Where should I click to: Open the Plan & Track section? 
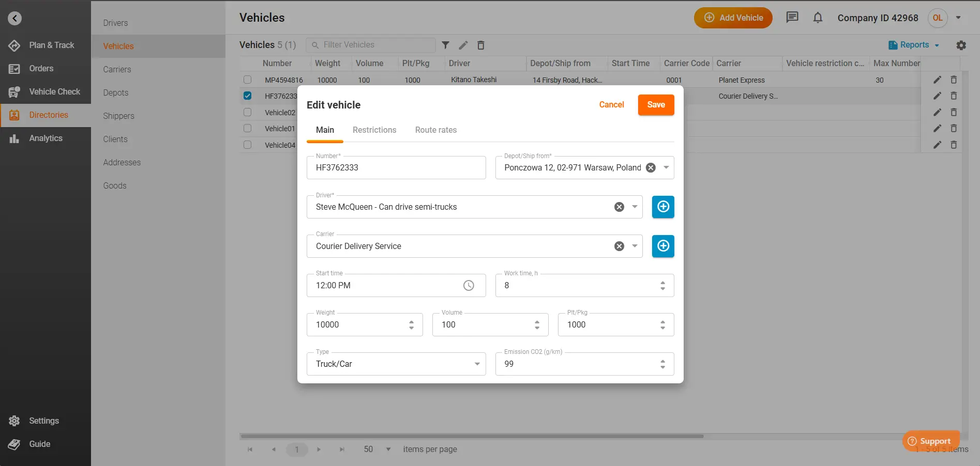click(51, 45)
